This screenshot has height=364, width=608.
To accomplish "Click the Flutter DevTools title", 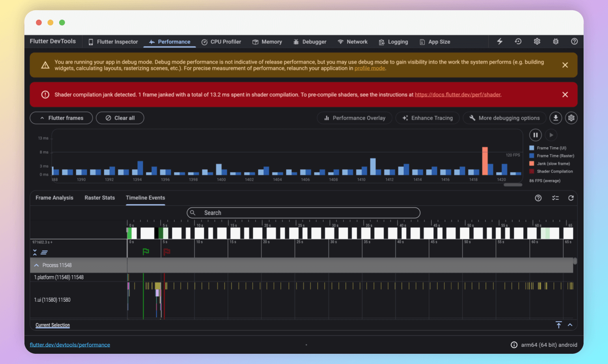I will coord(53,41).
